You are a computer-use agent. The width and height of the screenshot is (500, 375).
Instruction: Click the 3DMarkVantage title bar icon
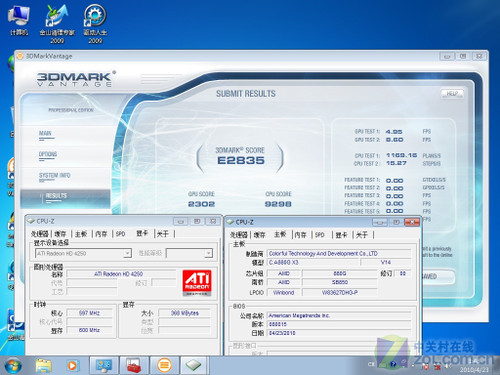[20, 56]
